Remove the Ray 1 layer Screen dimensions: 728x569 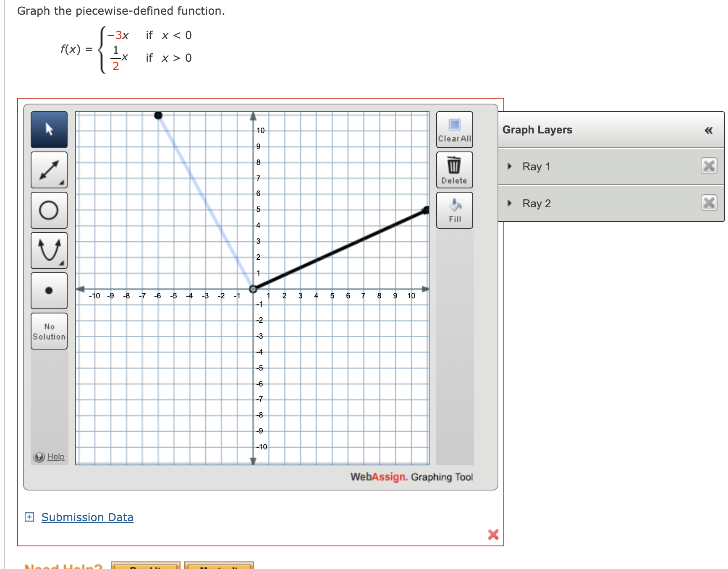click(x=709, y=166)
